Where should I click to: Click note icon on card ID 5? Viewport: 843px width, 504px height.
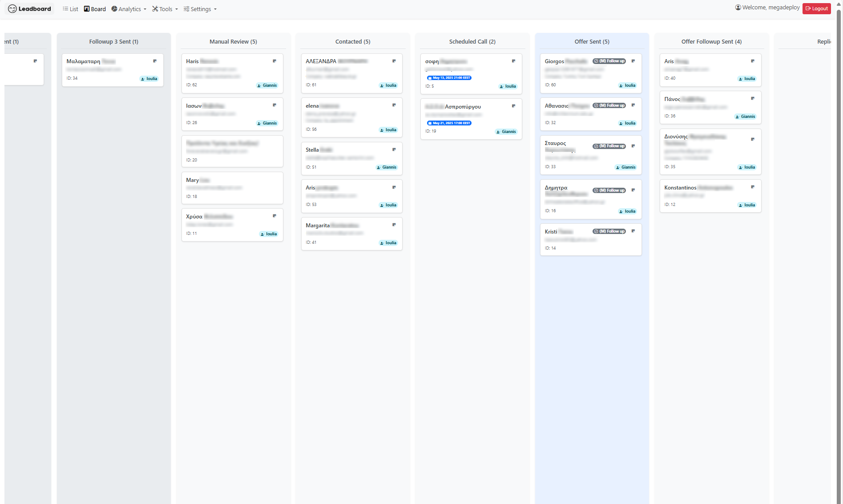(514, 61)
